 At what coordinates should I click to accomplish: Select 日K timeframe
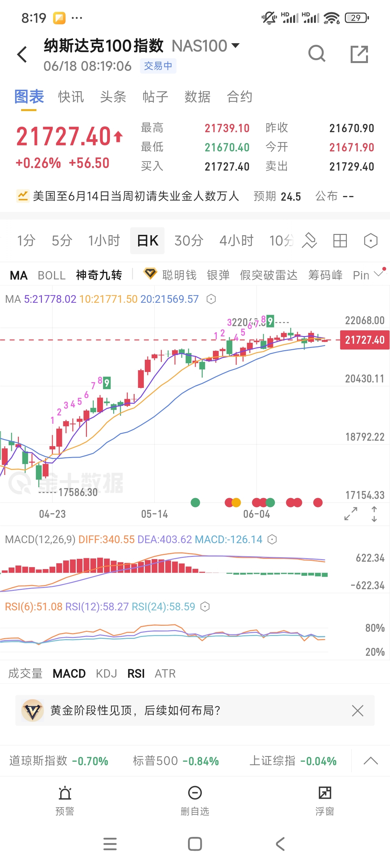(147, 241)
